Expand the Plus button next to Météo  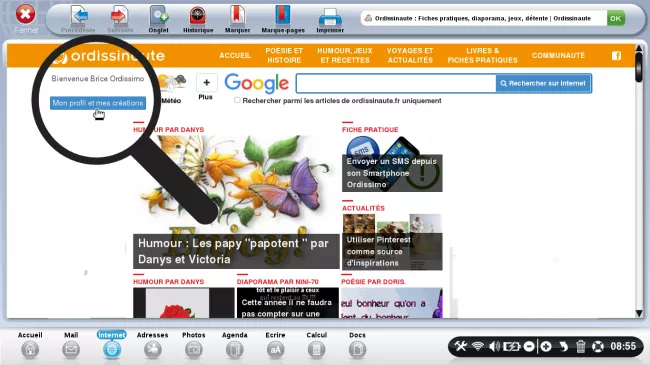pyautogui.click(x=206, y=83)
